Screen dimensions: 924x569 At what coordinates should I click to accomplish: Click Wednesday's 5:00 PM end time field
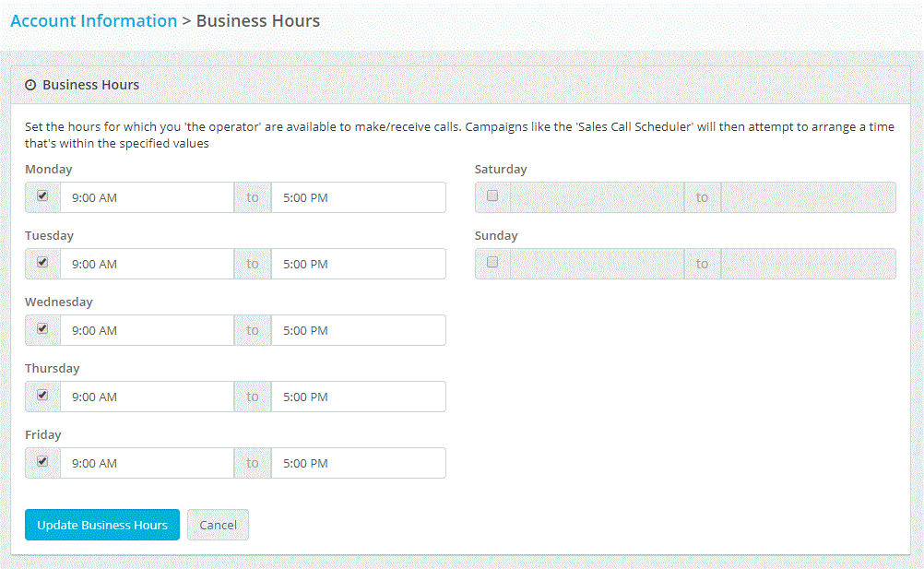pos(358,330)
